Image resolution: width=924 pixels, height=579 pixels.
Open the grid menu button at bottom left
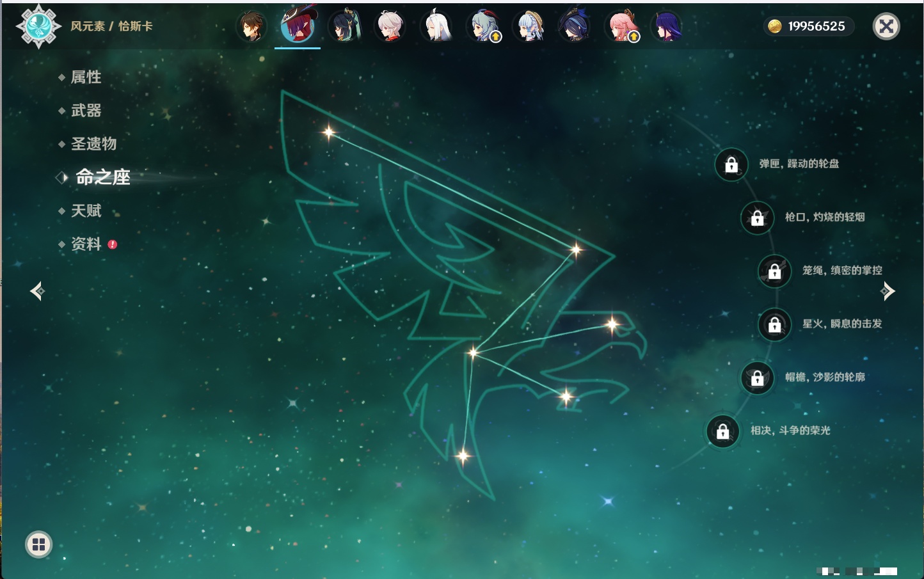tap(38, 544)
